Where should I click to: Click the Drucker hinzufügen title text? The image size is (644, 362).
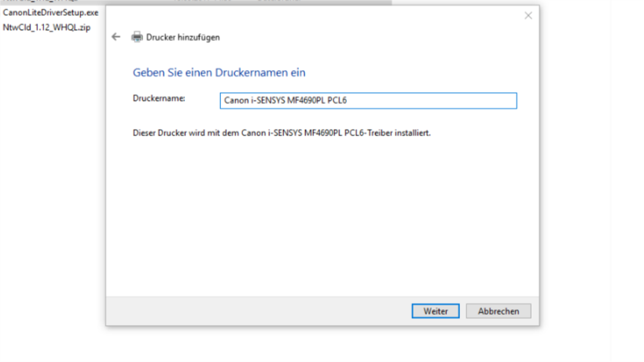pos(182,38)
